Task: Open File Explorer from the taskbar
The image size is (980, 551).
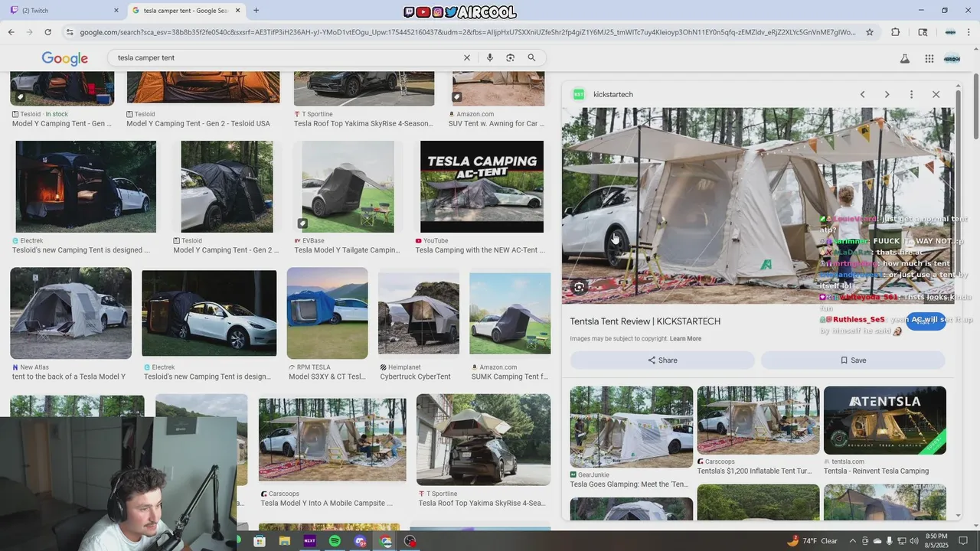Action: pyautogui.click(x=285, y=541)
